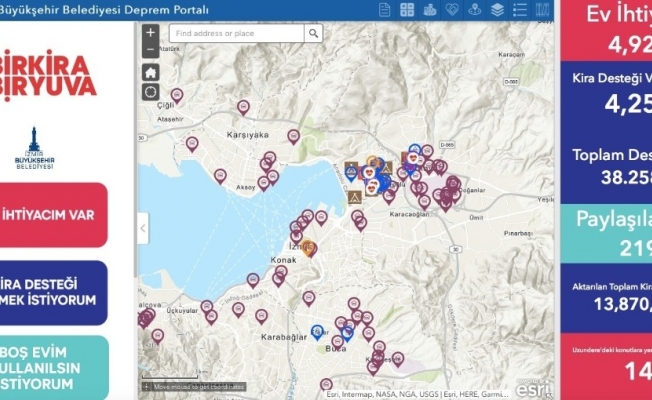The width and height of the screenshot is (652, 400).
Task: Return map to default home extent
Action: pyautogui.click(x=150, y=72)
